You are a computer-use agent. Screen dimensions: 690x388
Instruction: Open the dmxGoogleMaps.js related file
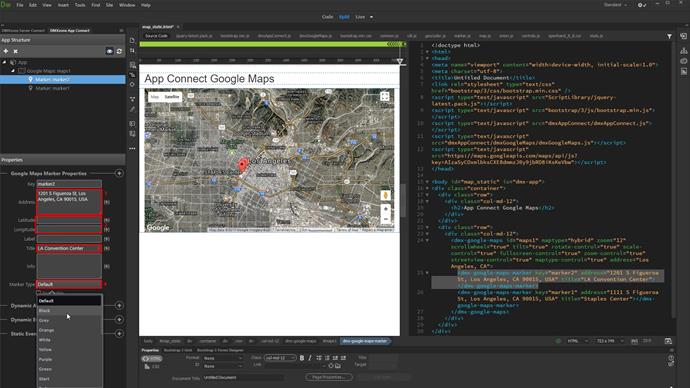coord(316,36)
